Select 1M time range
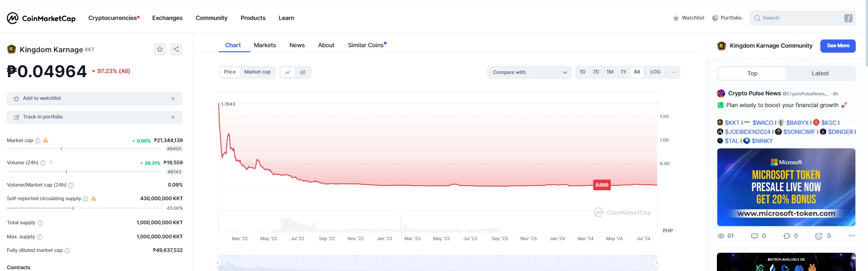This screenshot has width=868, height=271. (x=610, y=72)
